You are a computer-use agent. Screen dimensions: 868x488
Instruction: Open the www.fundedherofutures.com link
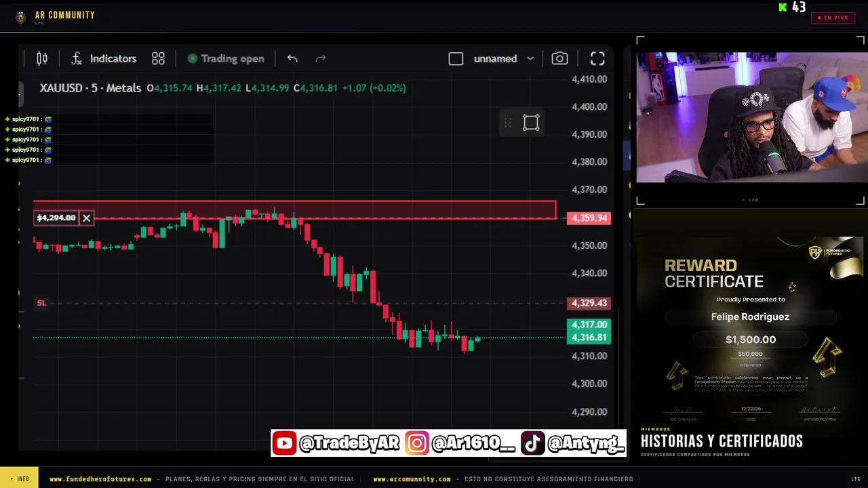click(100, 479)
